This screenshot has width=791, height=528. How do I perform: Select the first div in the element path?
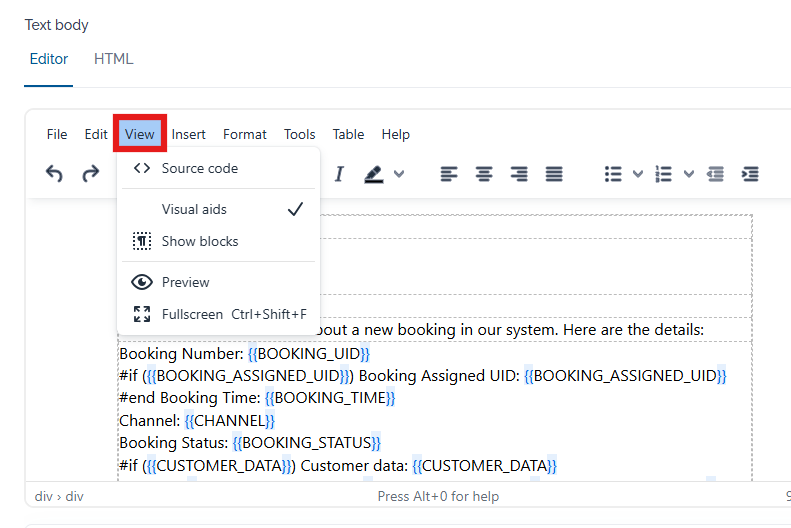43,496
